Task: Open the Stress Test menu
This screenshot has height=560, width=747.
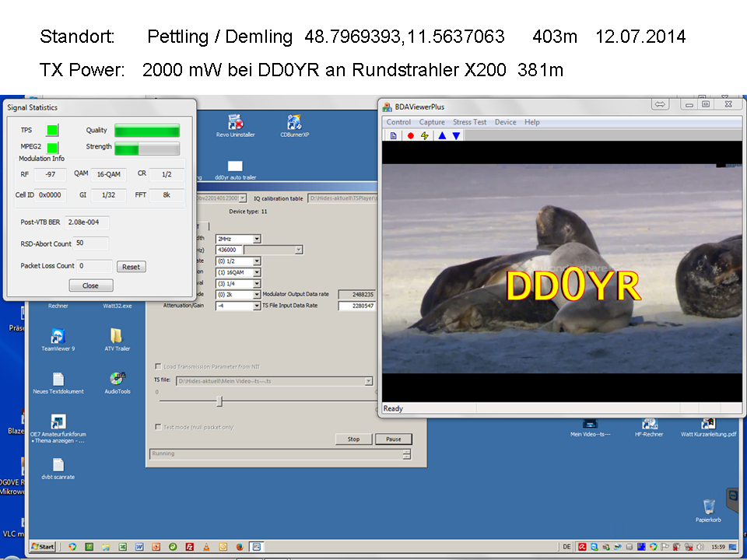Action: [x=469, y=122]
